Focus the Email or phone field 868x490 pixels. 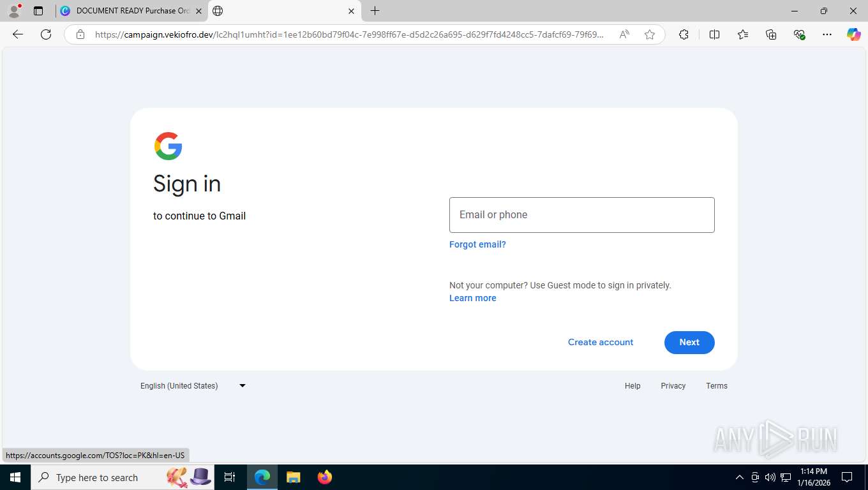coord(582,215)
